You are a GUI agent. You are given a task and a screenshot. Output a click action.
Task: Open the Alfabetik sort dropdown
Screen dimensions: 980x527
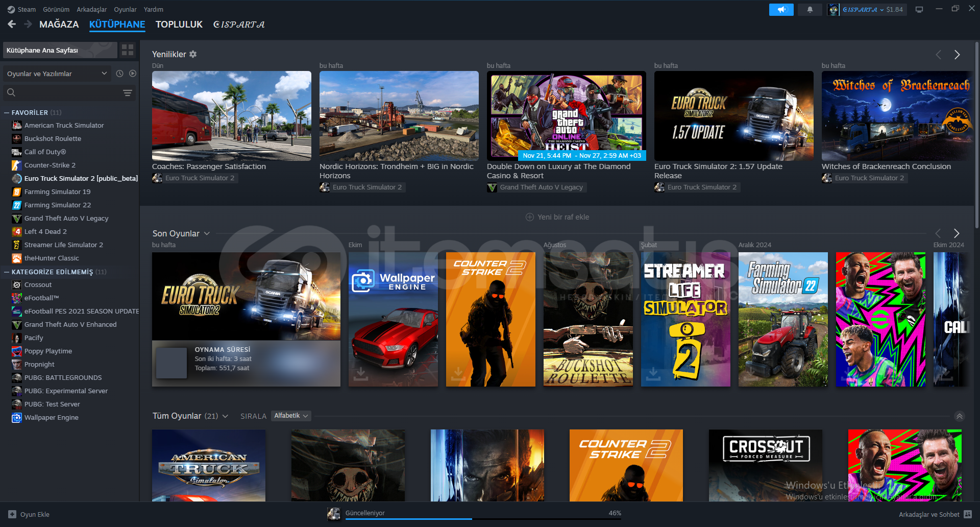[291, 416]
